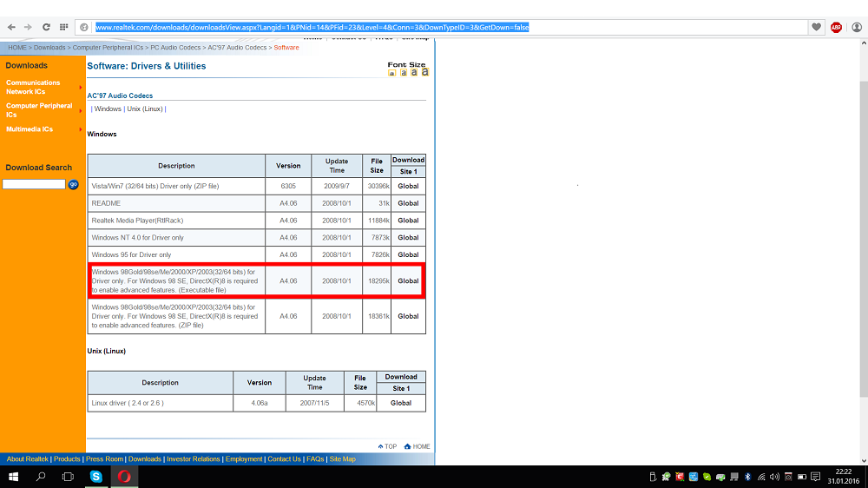Choose the third font size icon
The image size is (868, 488).
[x=414, y=72]
